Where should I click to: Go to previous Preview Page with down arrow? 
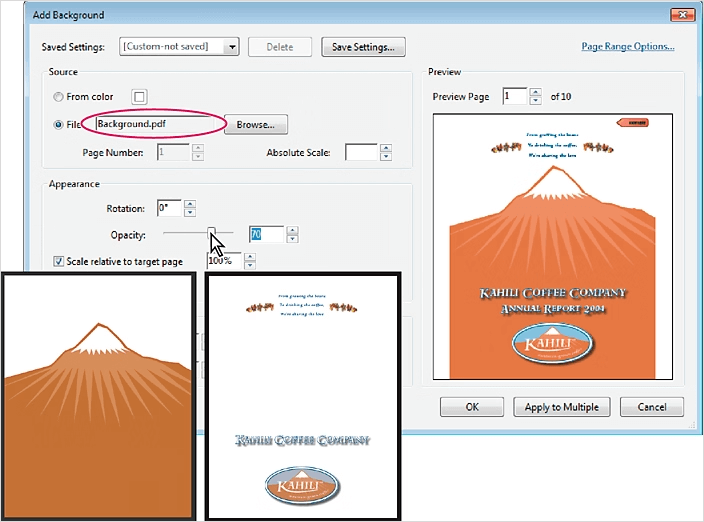[535, 101]
